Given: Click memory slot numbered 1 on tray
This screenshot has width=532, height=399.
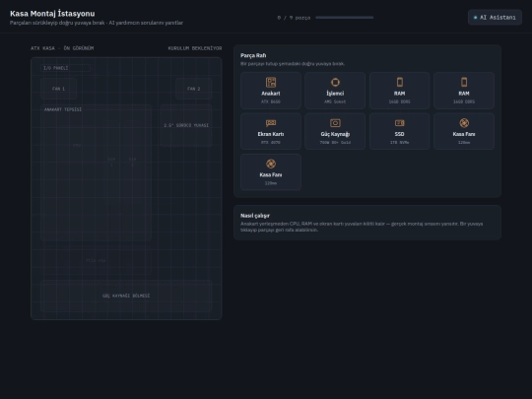Looking at the screenshot, I should point(111,162).
